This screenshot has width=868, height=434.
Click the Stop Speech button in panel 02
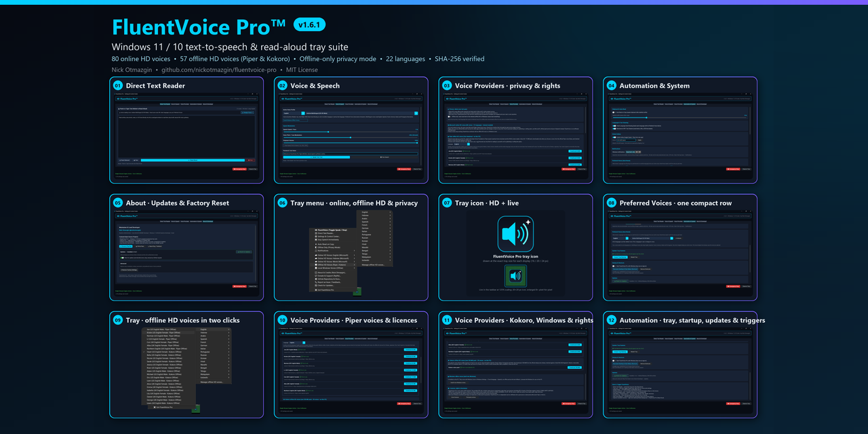(386, 157)
